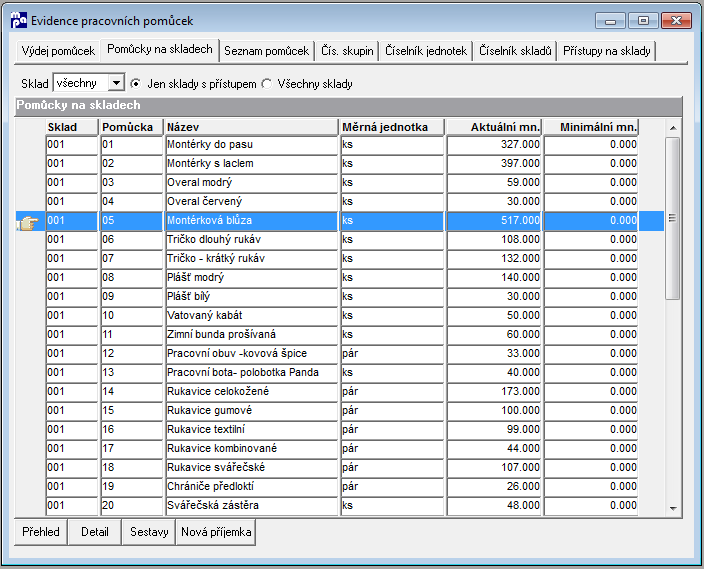
Task: Click quantity 517.000 in selected row
Action: [x=494, y=221]
